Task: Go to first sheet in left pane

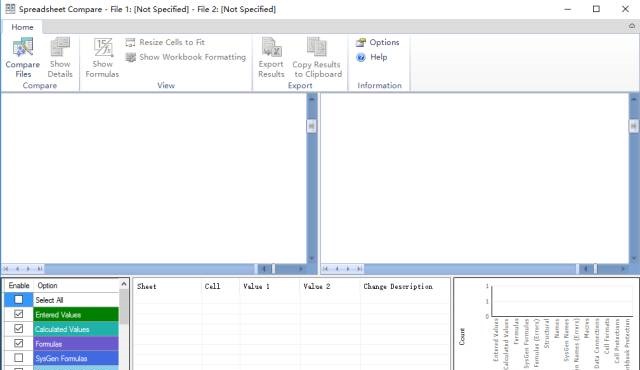Action: tap(6, 269)
